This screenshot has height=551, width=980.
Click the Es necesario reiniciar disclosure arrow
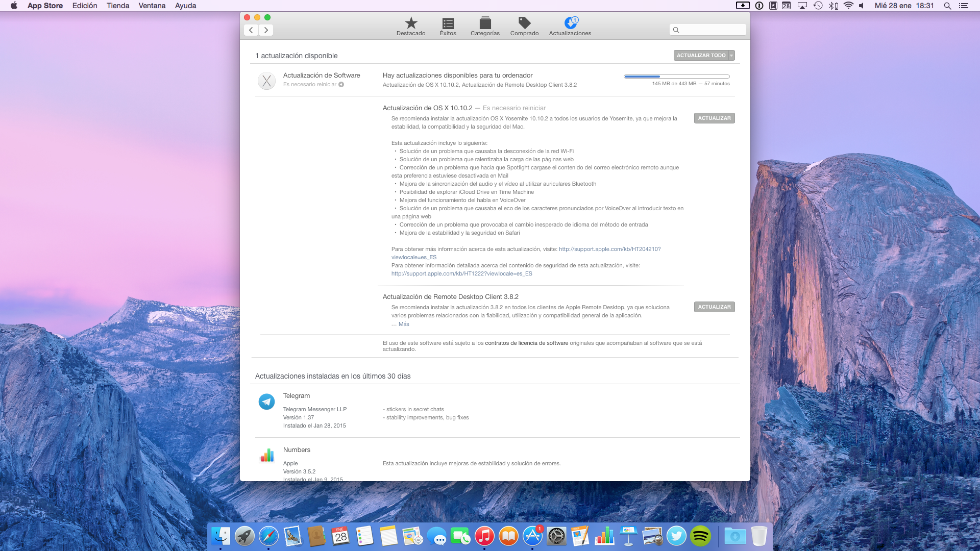click(341, 85)
